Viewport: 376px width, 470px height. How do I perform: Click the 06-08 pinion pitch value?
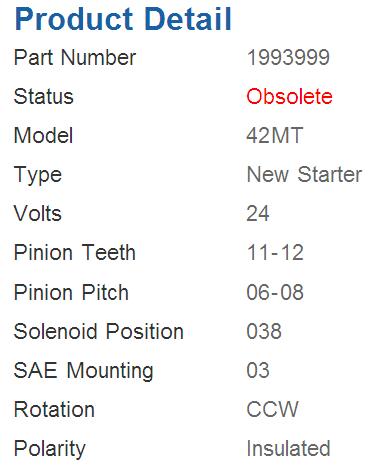tap(275, 292)
